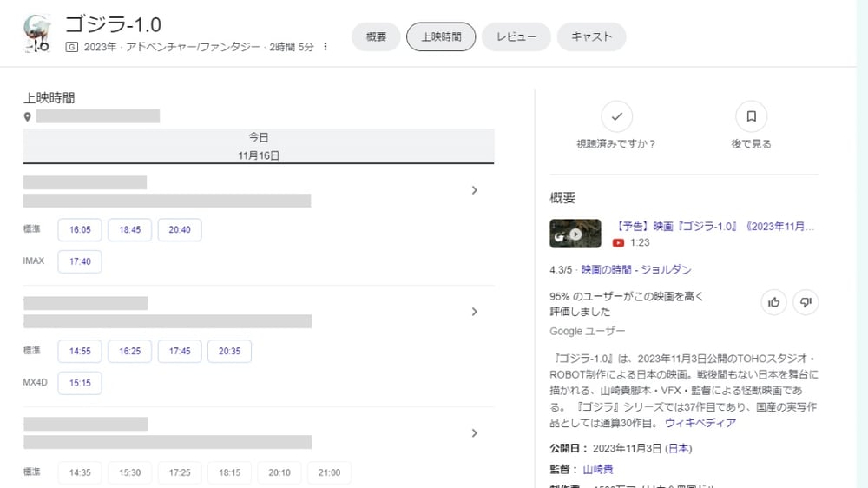Select the 20:35 showtime
This screenshot has width=868, height=488.
229,351
